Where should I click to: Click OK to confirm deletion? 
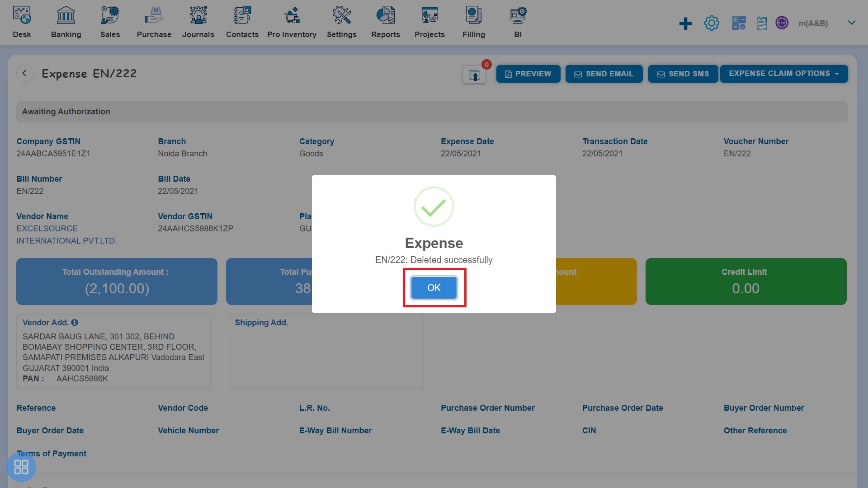(434, 288)
